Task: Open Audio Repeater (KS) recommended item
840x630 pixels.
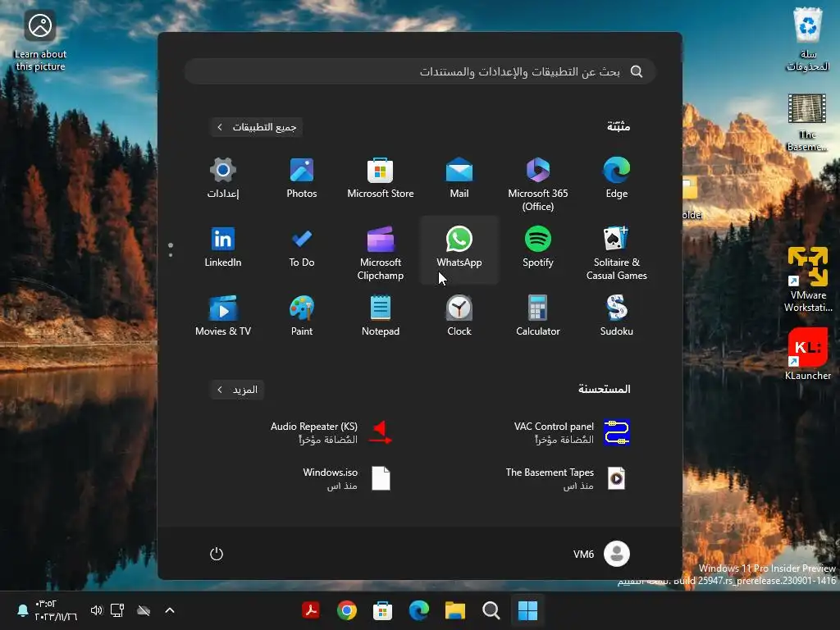Action: [x=330, y=432]
